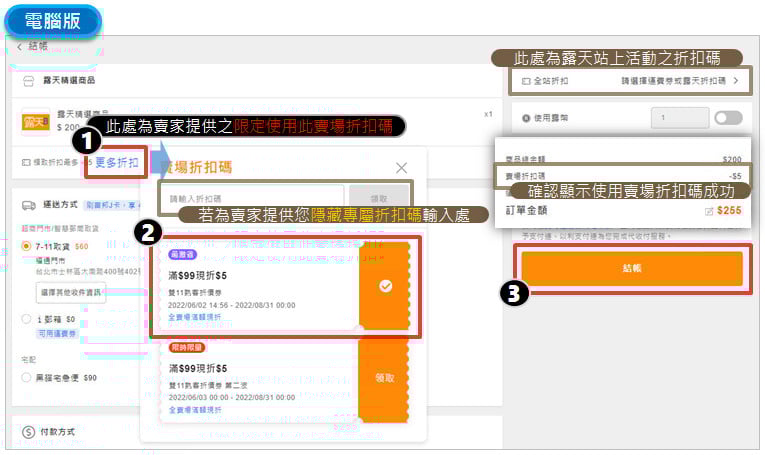Click the store icon next to 露天精選商品
765x455 pixels.
(x=27, y=80)
